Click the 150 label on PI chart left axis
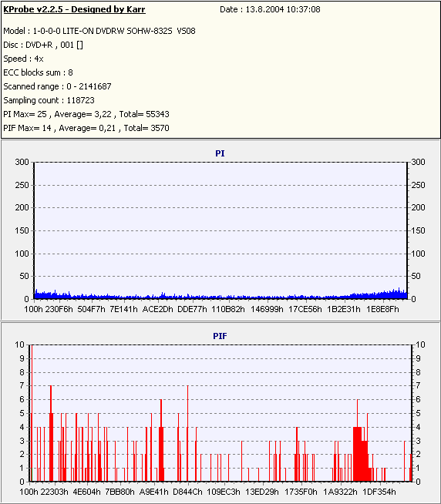 [22, 230]
